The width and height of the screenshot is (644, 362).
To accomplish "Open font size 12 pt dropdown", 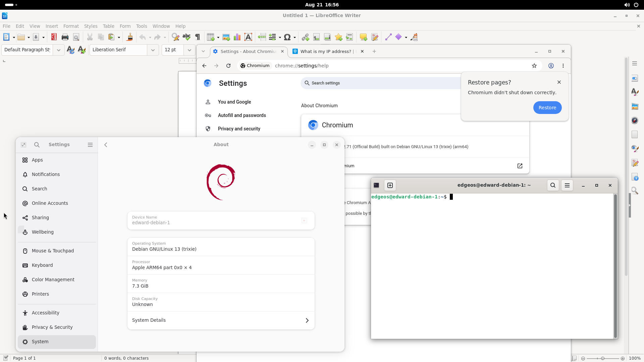I will pyautogui.click(x=189, y=50).
